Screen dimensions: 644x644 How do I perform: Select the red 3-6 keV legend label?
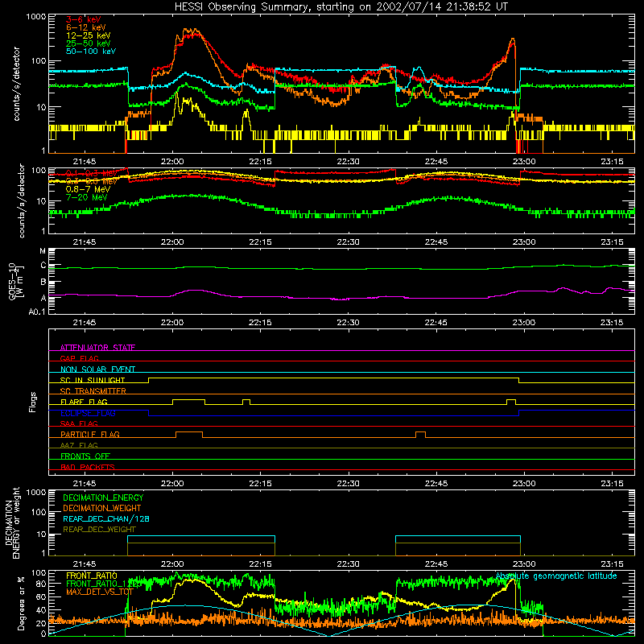pos(84,19)
